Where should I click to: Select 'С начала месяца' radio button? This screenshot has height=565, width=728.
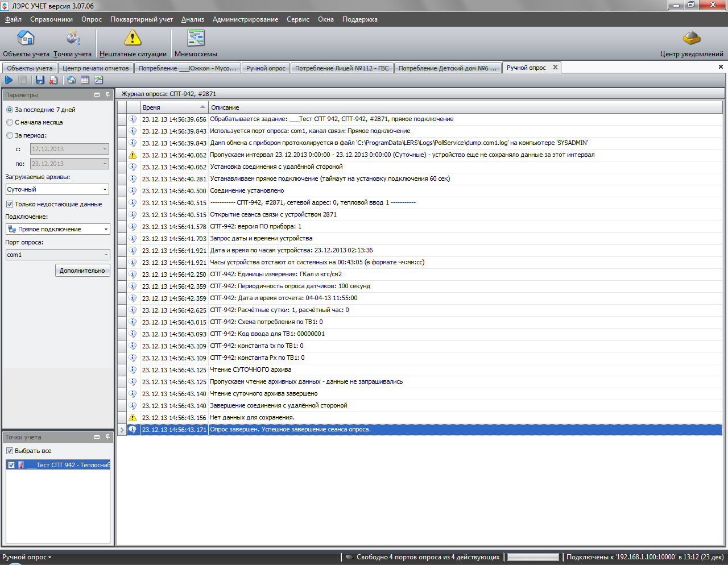[x=10, y=122]
